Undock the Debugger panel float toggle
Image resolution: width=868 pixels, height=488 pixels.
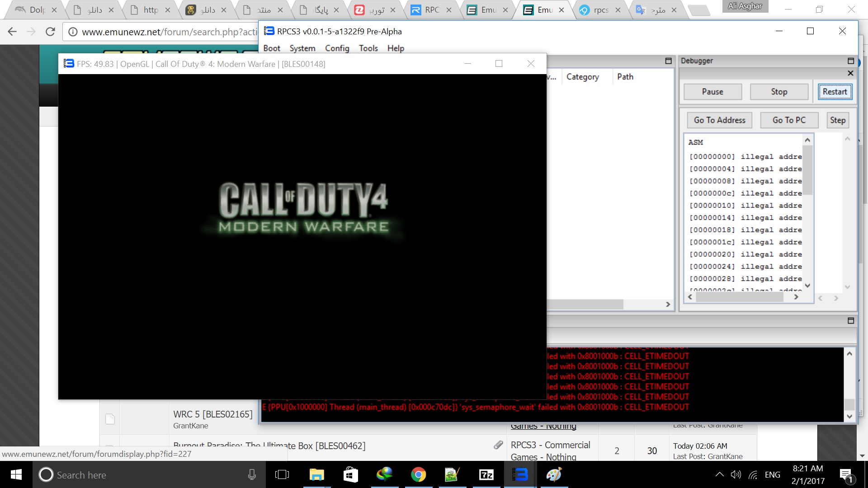850,61
